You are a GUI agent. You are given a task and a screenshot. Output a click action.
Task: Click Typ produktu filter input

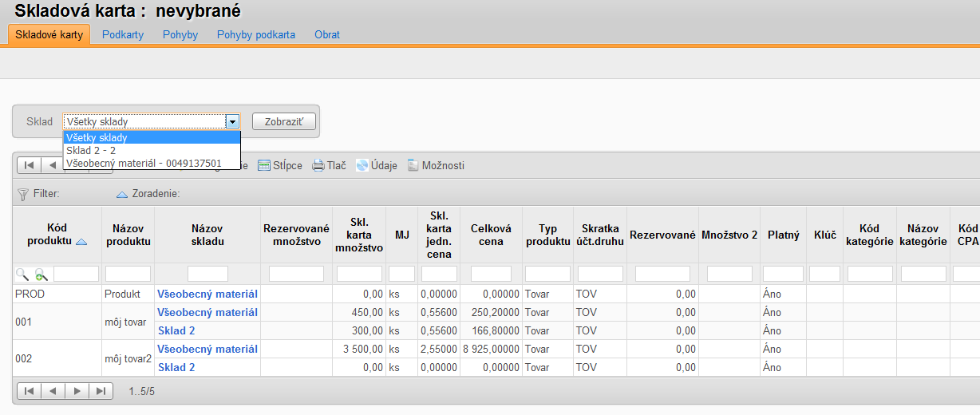[547, 274]
